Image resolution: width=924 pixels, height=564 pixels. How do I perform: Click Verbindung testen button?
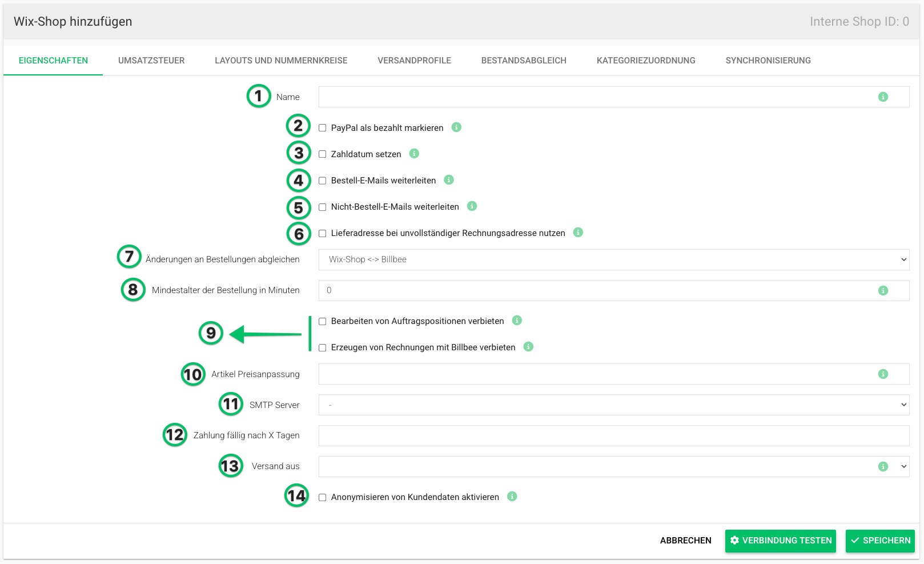[781, 541]
